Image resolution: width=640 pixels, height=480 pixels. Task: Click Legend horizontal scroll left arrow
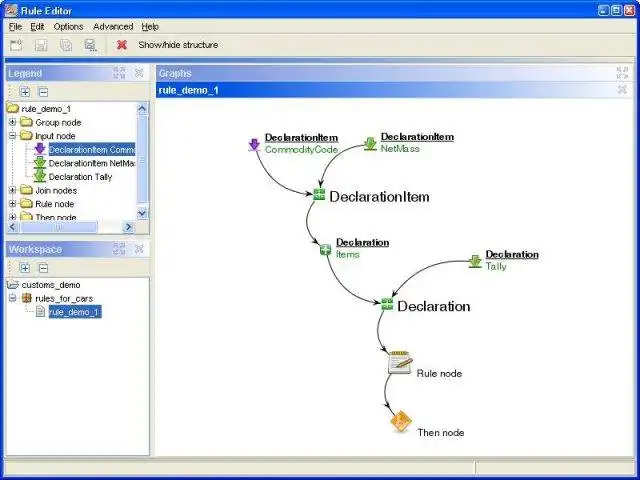click(x=13, y=227)
